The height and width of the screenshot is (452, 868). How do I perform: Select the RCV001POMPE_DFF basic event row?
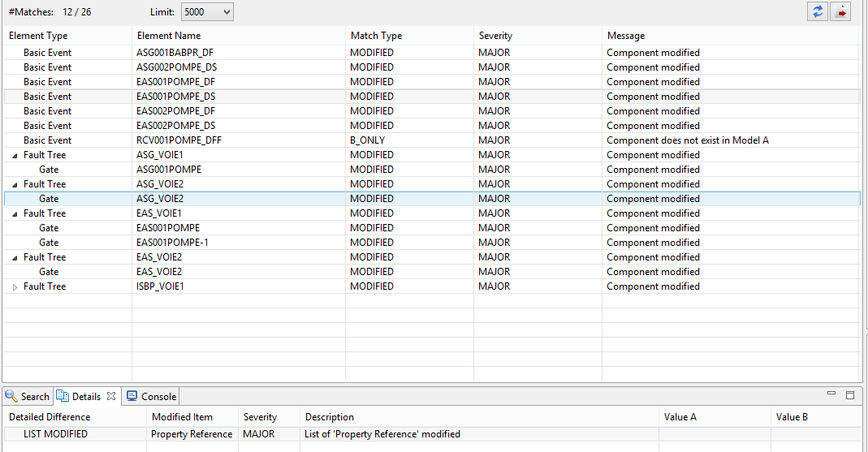(x=432, y=140)
